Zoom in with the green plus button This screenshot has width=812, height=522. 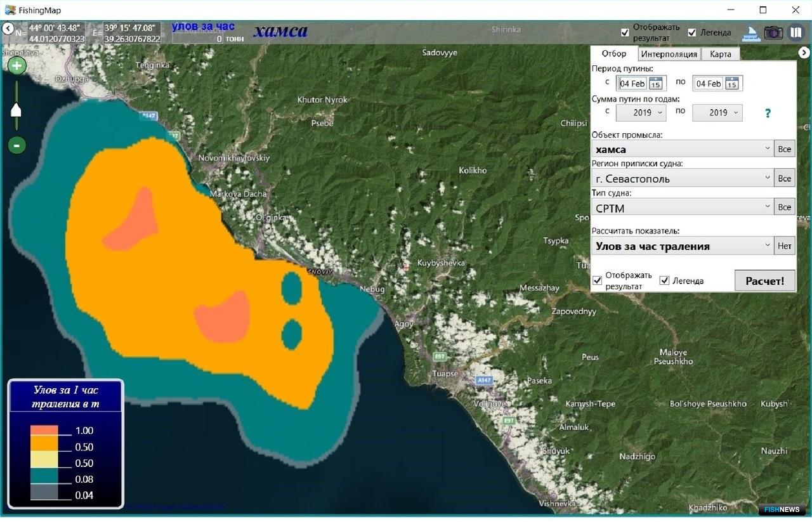[16, 65]
